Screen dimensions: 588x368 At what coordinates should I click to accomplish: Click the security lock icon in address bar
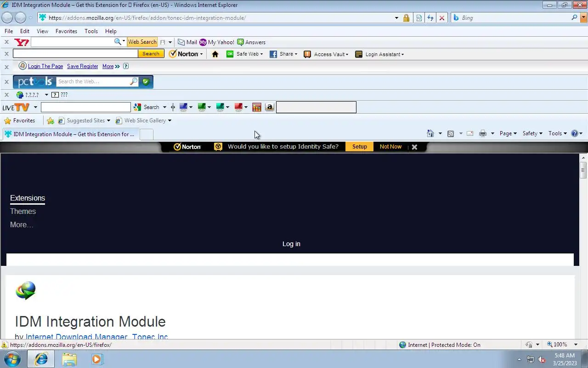[406, 18]
